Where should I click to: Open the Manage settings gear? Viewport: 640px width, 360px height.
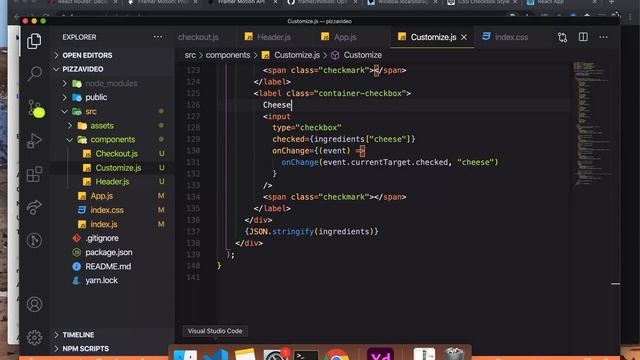34,338
